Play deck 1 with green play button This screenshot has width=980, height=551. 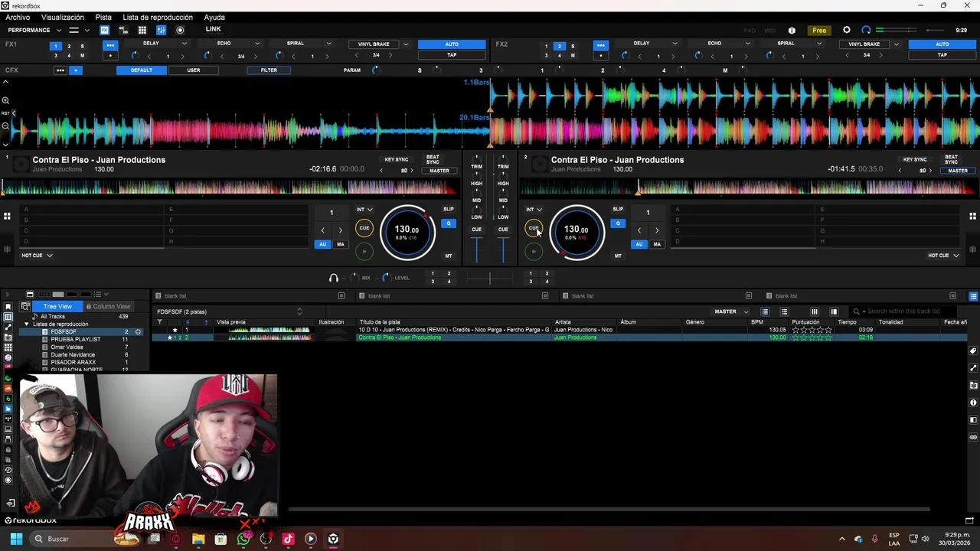point(364,250)
